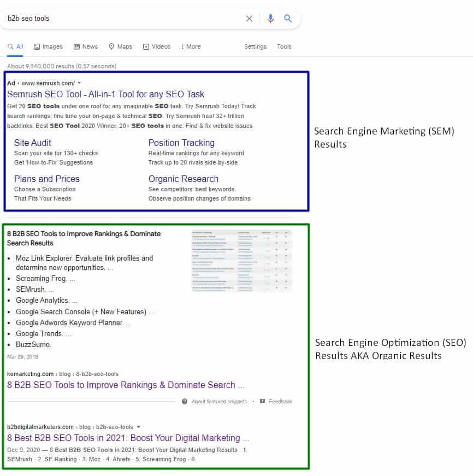Open search Settings

256,46
